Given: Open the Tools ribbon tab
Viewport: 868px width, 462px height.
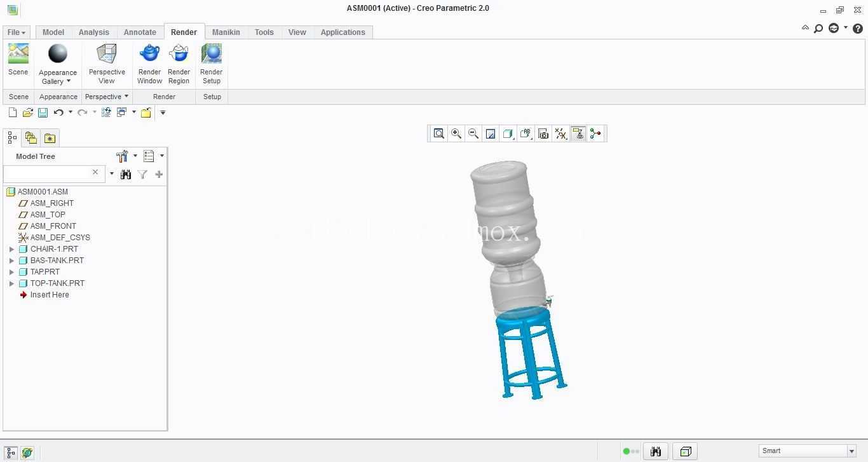Looking at the screenshot, I should [264, 32].
